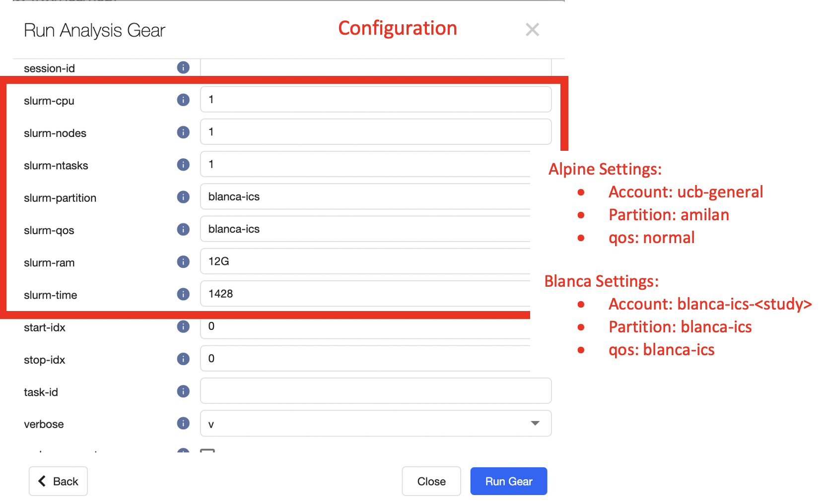Focus the slurm-time field showing 1428
The height and width of the screenshot is (504, 825).
pyautogui.click(x=365, y=294)
